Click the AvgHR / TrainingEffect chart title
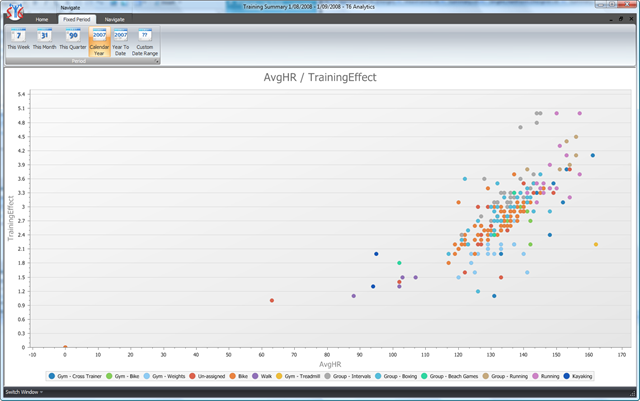Screen dimensions: 640x401 (320, 77)
